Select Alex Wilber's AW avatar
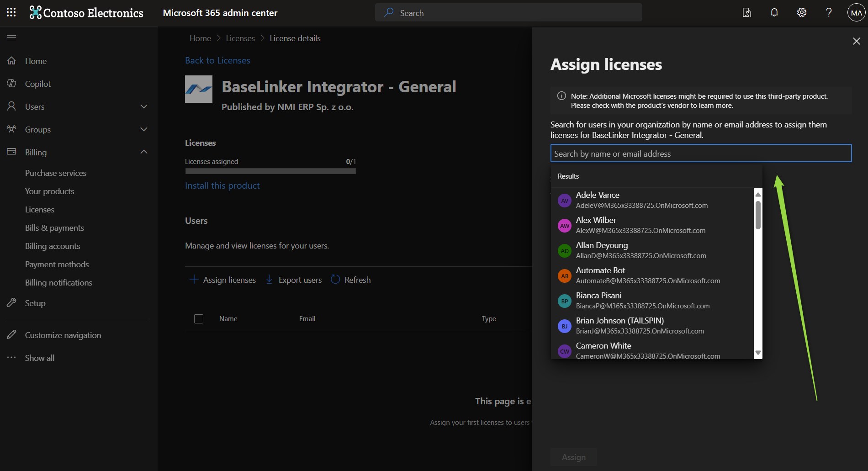The image size is (868, 471). (565, 226)
